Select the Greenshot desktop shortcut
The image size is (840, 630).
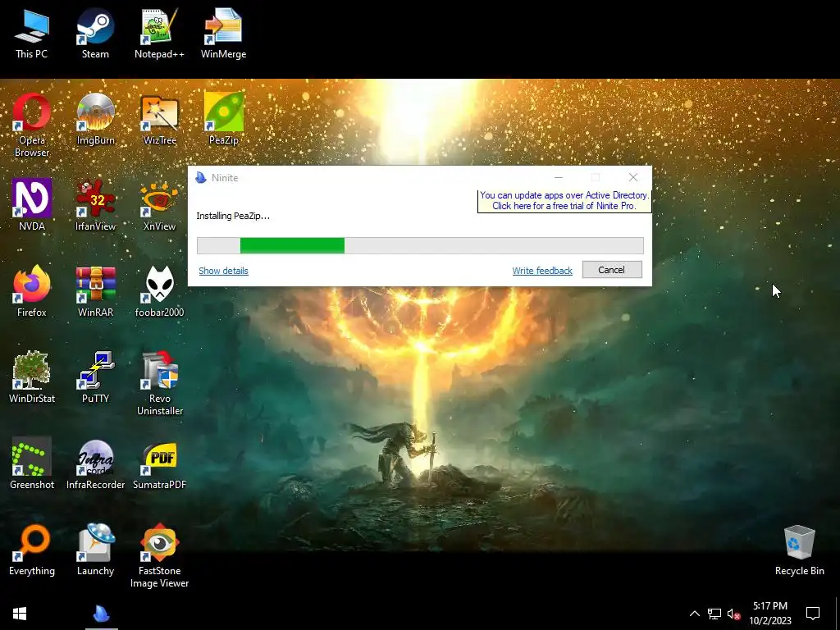[x=32, y=464]
